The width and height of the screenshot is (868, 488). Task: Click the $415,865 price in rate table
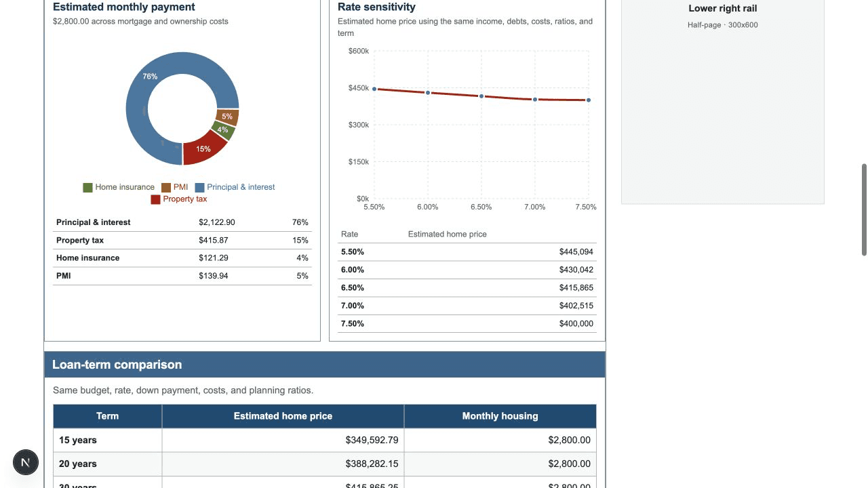tap(576, 288)
